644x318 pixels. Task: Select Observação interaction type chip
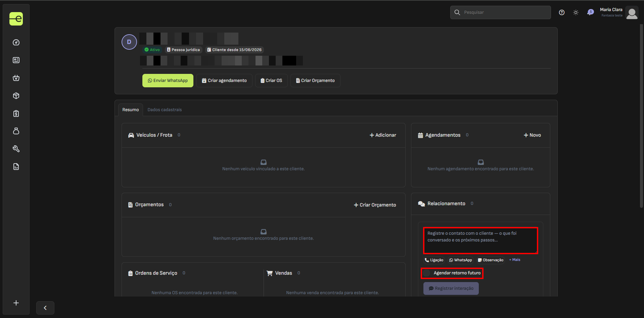click(x=491, y=260)
